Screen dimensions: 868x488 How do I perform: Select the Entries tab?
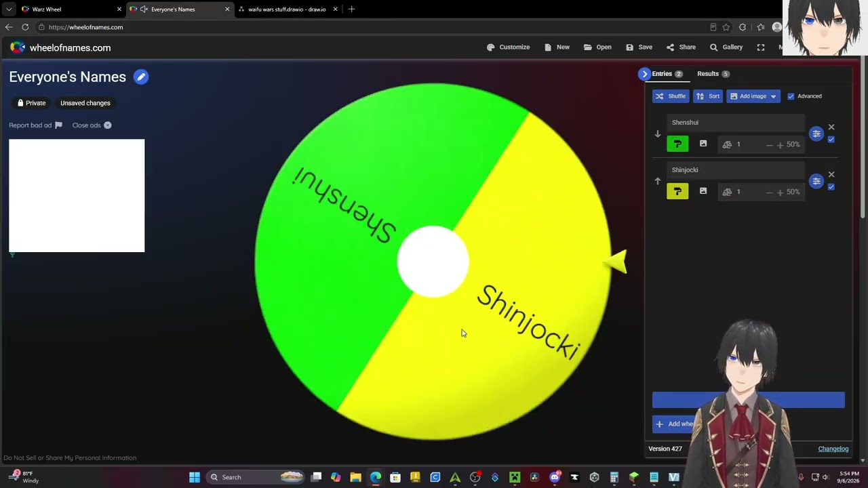(x=667, y=74)
